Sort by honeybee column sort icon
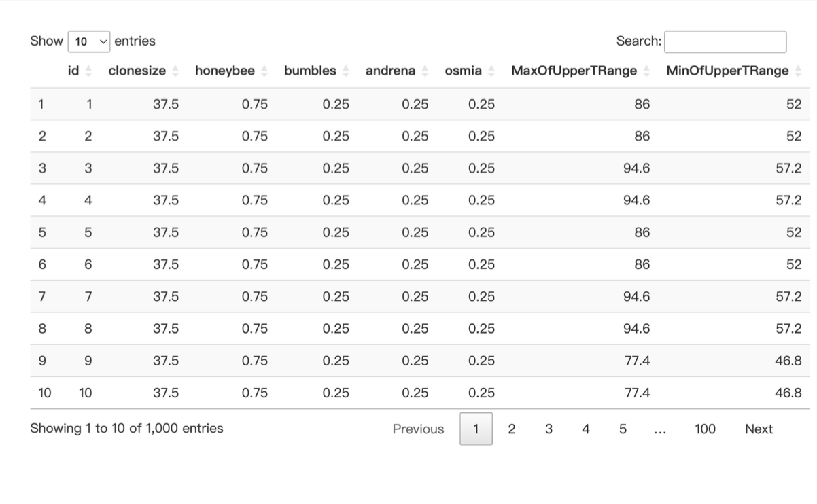 pos(264,71)
